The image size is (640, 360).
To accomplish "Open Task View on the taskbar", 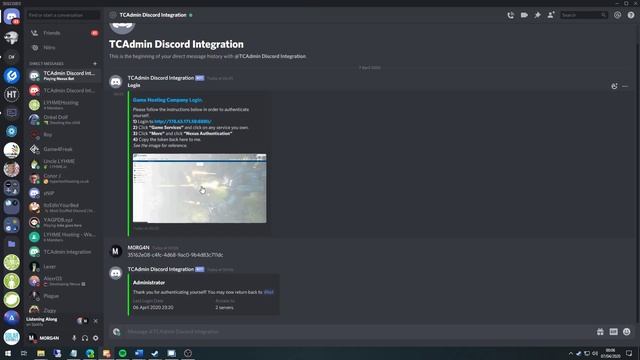I will pos(24,353).
